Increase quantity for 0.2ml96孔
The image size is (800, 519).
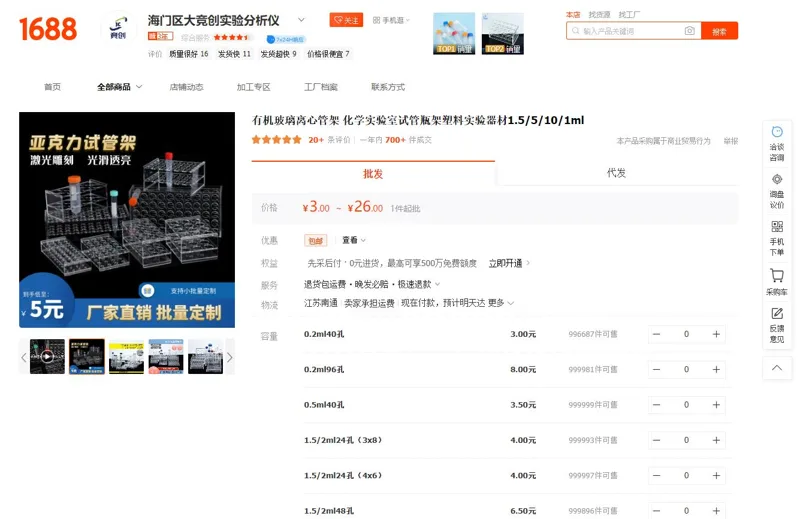(716, 369)
